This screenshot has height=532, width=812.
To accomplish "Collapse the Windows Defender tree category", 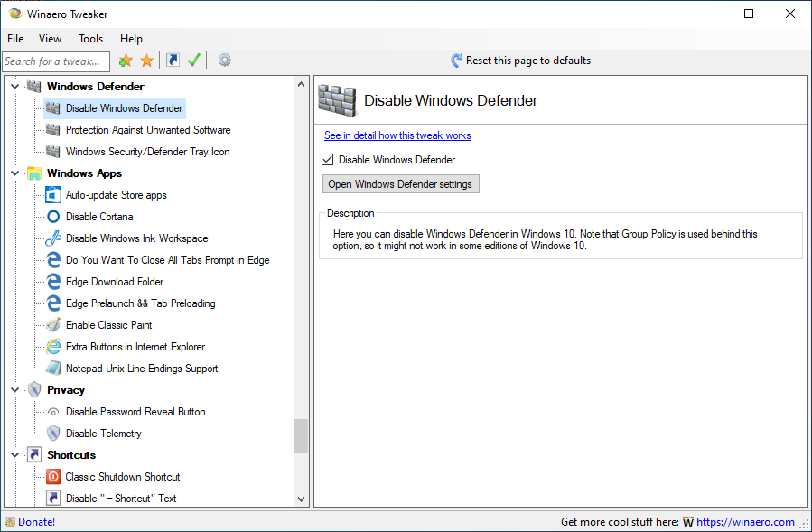I will tap(14, 87).
